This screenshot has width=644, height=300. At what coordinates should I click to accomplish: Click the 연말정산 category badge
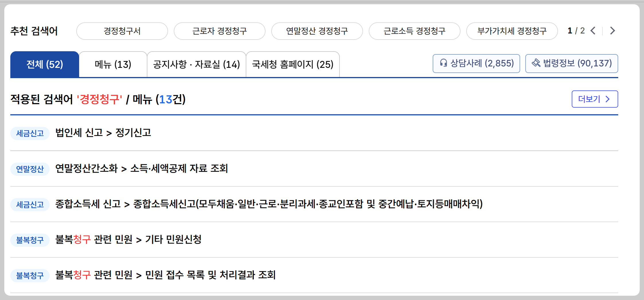pyautogui.click(x=30, y=169)
